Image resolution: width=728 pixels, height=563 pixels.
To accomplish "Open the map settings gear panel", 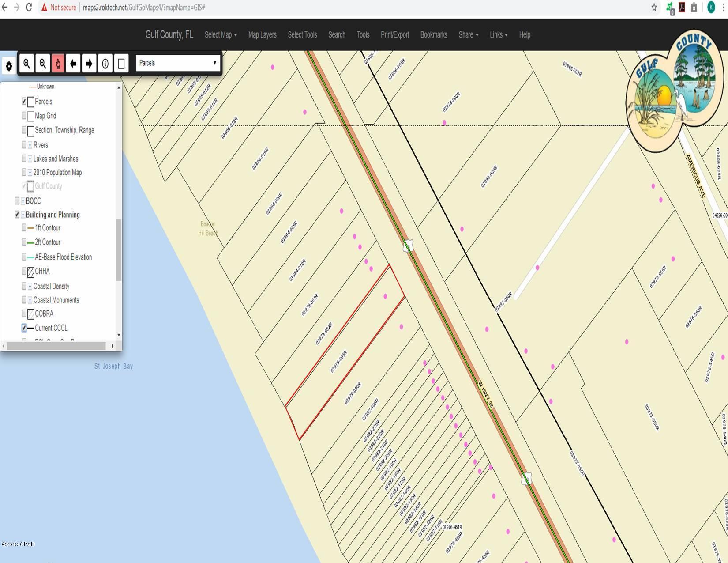I will (x=9, y=65).
